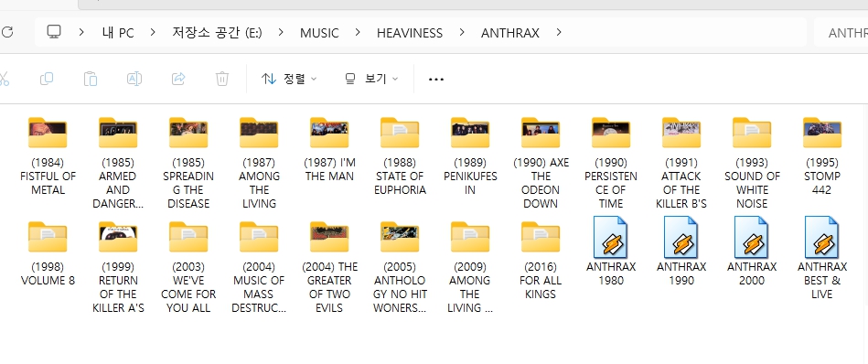868x364 pixels.
Task: Expand chevron after monitor icon in breadcrumb
Action: (81, 32)
